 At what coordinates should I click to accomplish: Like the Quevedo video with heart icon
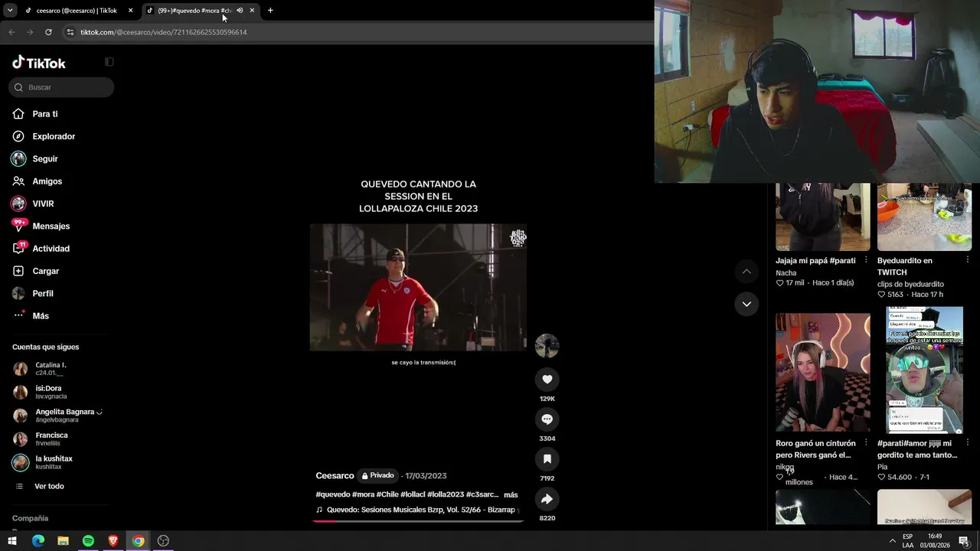click(547, 380)
